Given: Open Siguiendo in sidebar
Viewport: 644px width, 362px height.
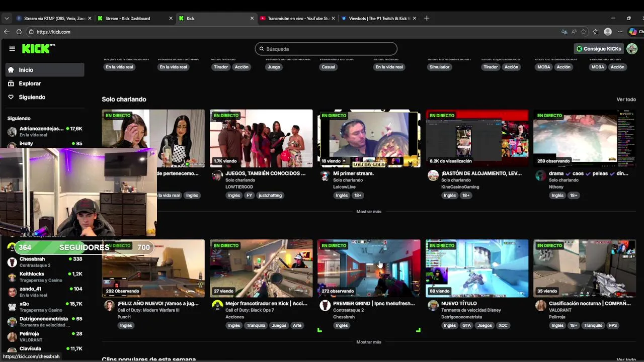Looking at the screenshot, I should 45,97.
